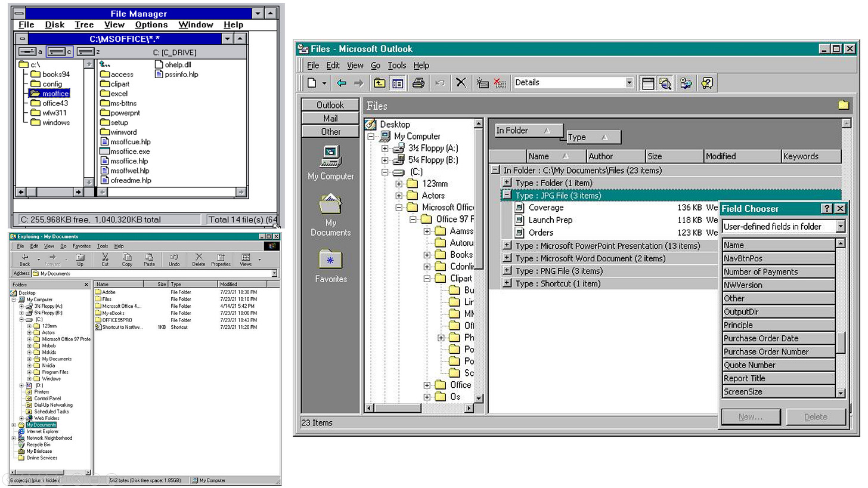This screenshot has height=488, width=868.
Task: Click the New... button in Field Chooser
Action: [751, 417]
